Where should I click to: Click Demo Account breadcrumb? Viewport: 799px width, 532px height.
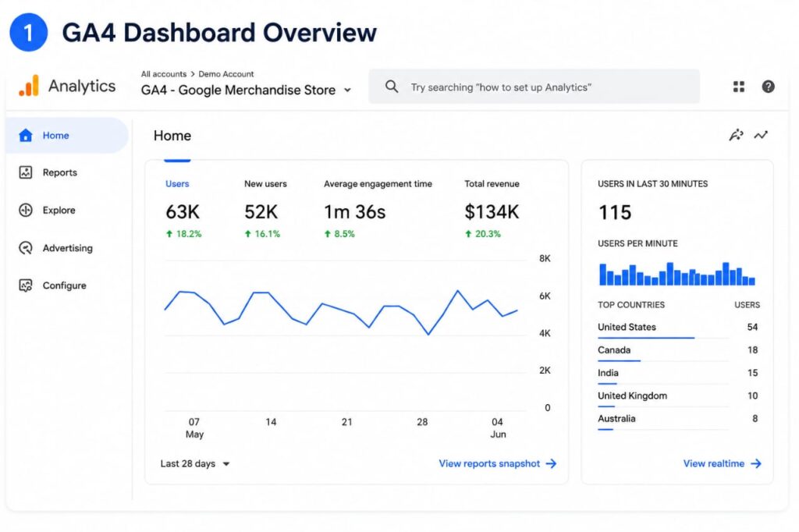pos(225,74)
